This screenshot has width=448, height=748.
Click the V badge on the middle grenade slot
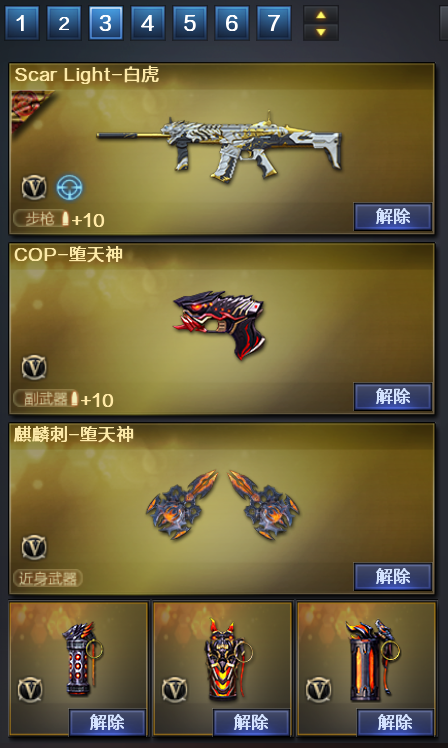[174, 689]
